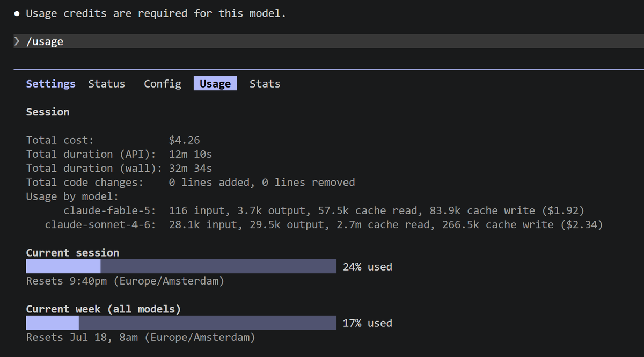644x357 pixels.
Task: Click the "17% used" label
Action: pyautogui.click(x=368, y=323)
